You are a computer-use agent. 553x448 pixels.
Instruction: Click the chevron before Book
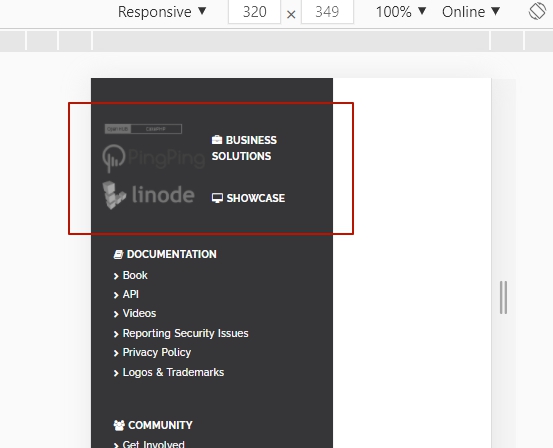coord(116,276)
